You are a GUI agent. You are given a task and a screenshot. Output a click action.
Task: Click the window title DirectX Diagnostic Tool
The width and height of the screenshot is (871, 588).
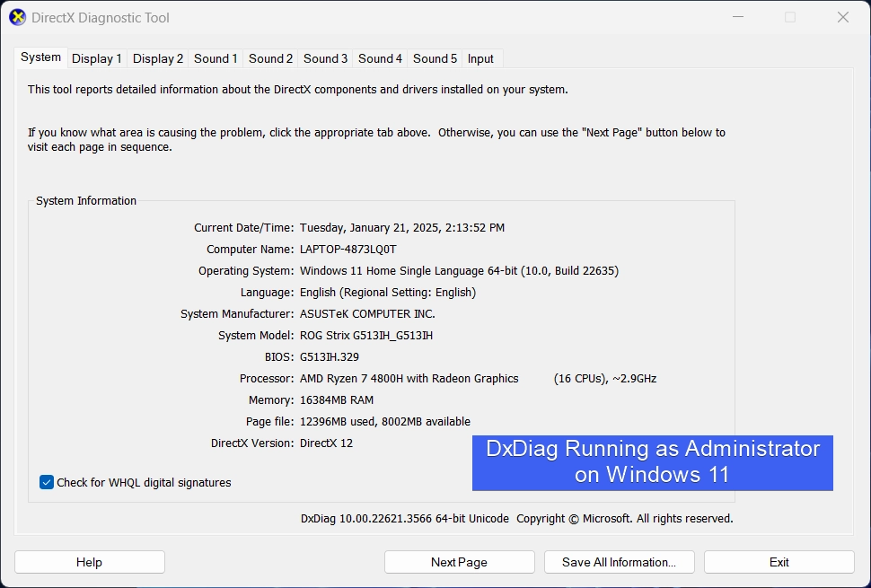point(101,18)
